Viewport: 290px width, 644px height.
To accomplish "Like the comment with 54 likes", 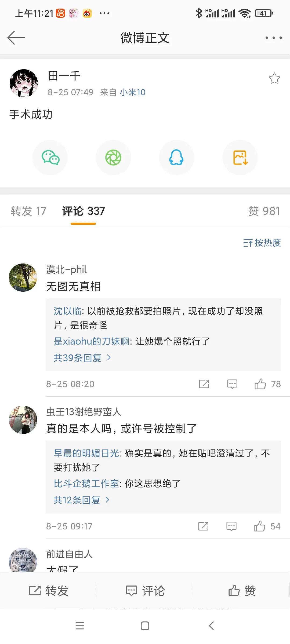I will point(259,526).
